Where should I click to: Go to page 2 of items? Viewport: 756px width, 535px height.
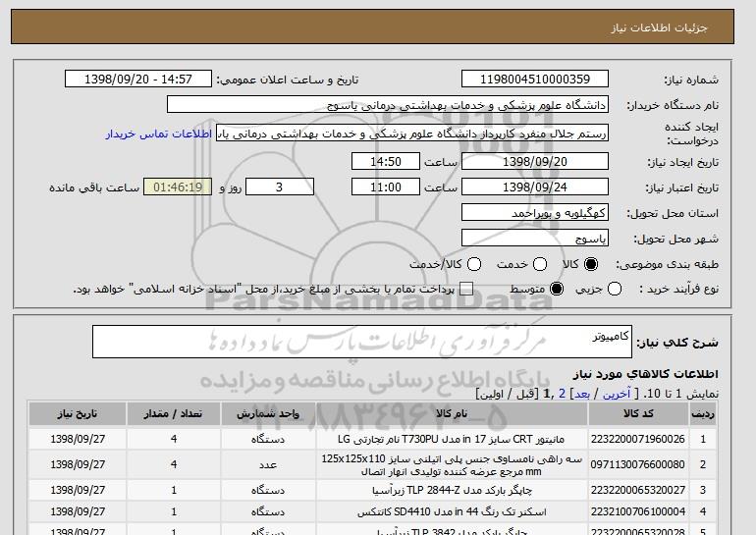(562, 394)
